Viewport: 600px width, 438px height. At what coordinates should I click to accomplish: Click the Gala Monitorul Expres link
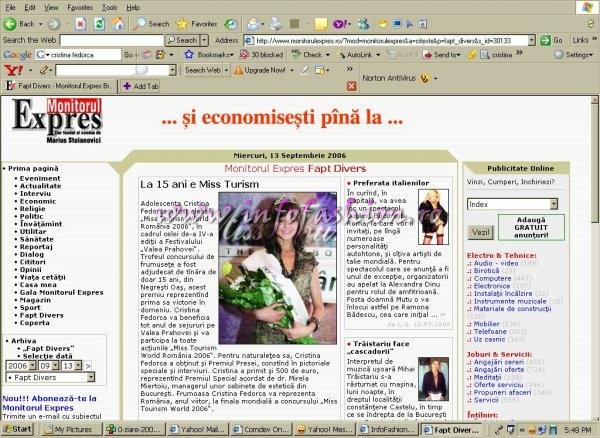pos(58,290)
